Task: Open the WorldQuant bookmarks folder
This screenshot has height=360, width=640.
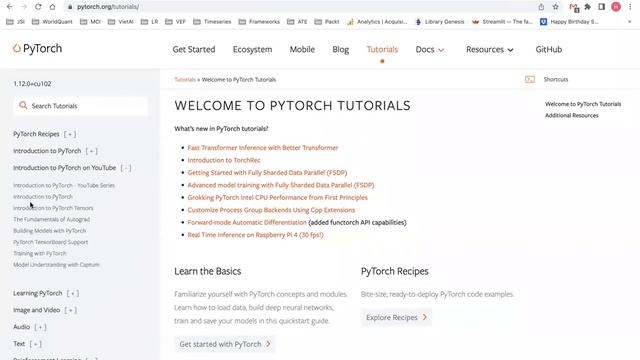Action: (52, 22)
